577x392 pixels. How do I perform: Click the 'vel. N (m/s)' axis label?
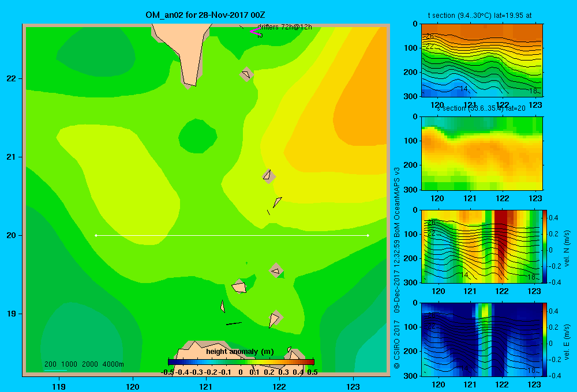567,248
